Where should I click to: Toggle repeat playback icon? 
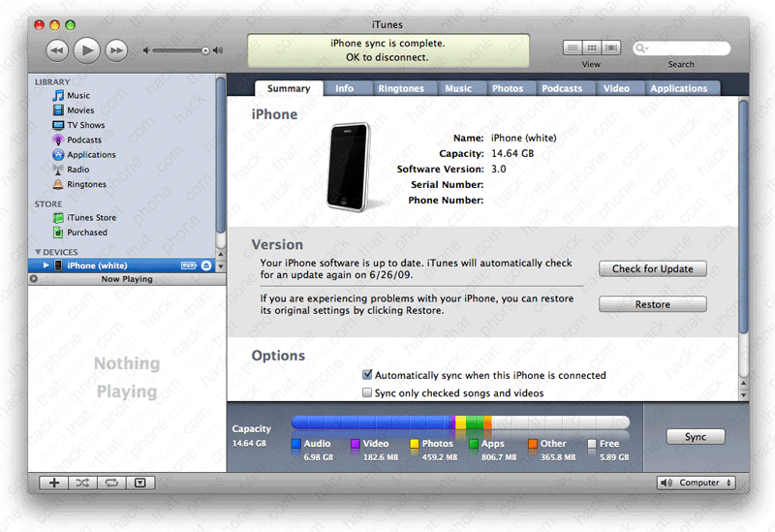(x=111, y=483)
